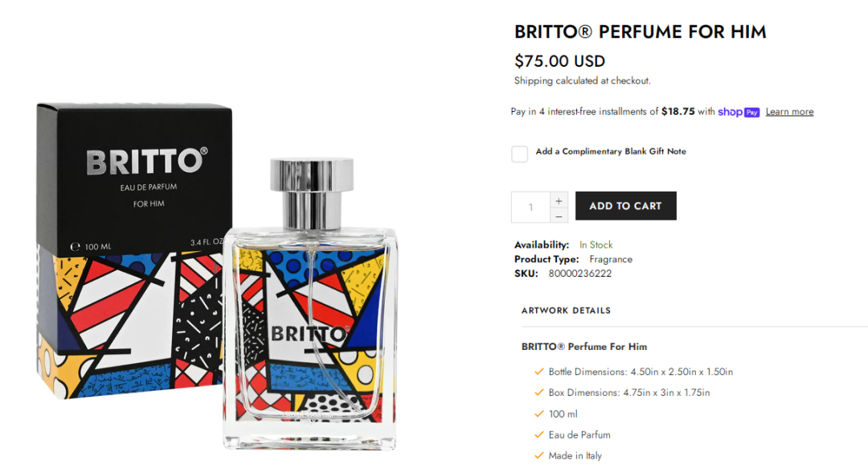The height and width of the screenshot is (469, 868).
Task: Click the quantity input field
Action: point(530,208)
